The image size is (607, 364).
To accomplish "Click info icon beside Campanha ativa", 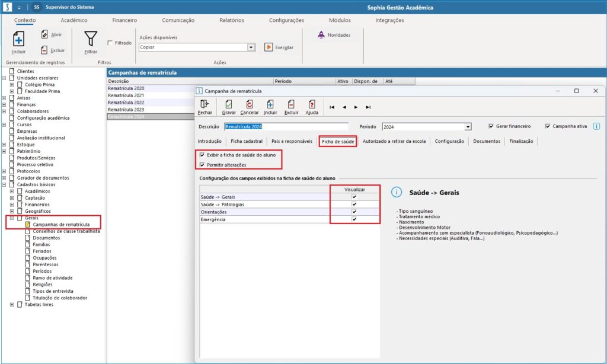I will [x=596, y=126].
